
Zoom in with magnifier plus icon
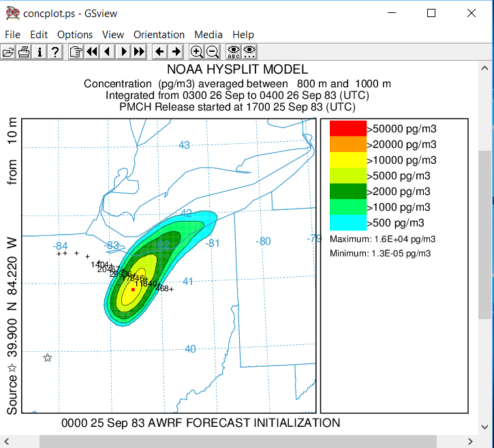coord(196,52)
